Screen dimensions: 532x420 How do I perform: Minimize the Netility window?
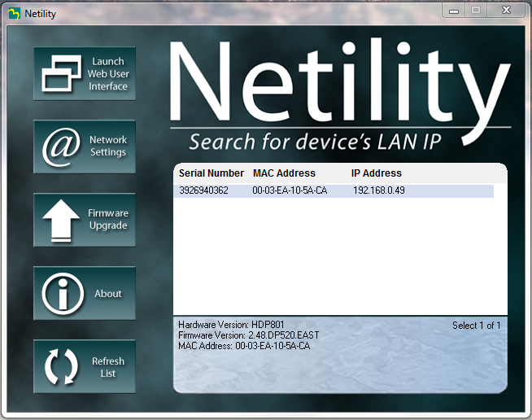click(454, 11)
